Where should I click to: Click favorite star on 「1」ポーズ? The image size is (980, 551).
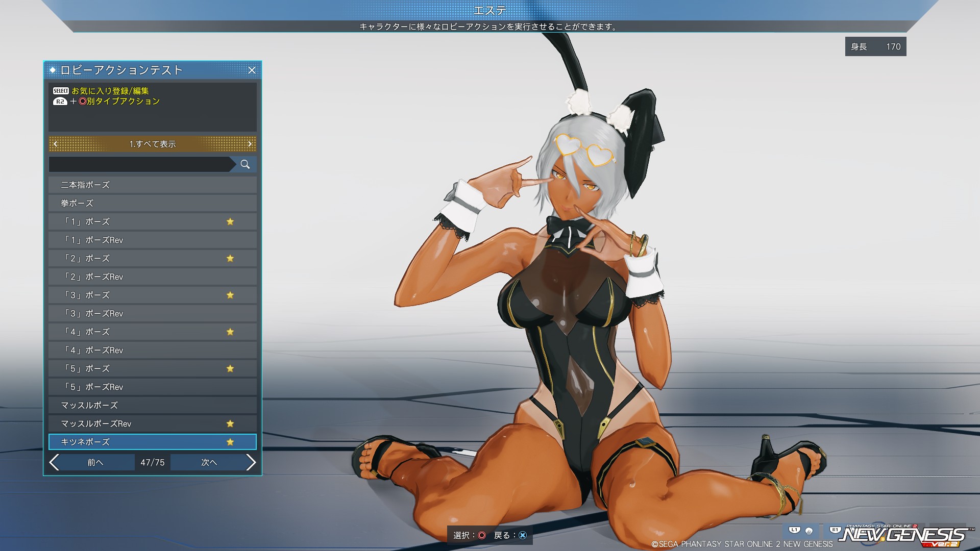230,221
